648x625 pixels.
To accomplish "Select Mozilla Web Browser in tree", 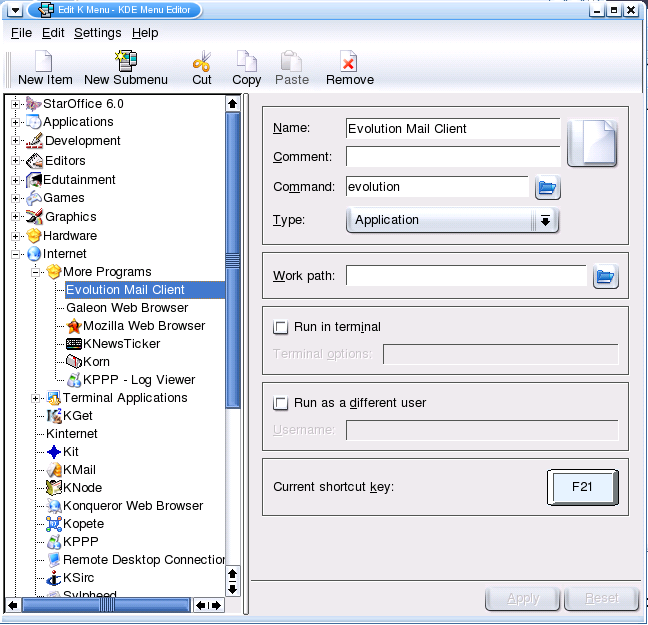I will click(143, 326).
